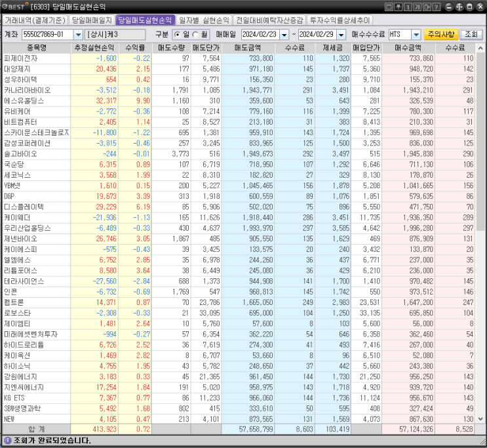
Task: Click the total 매도금액 value 57,658,799
Action: click(256, 430)
